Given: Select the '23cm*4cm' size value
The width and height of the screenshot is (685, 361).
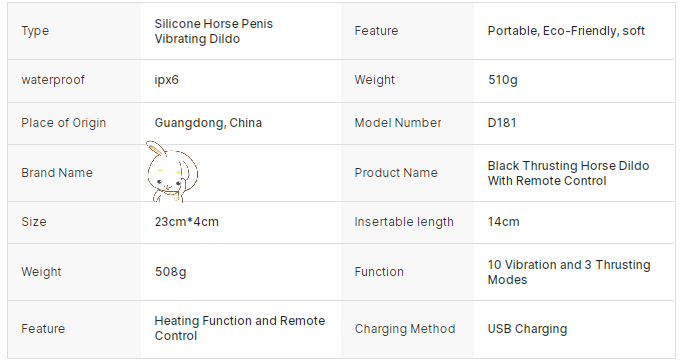Looking at the screenshot, I should coord(187,222).
